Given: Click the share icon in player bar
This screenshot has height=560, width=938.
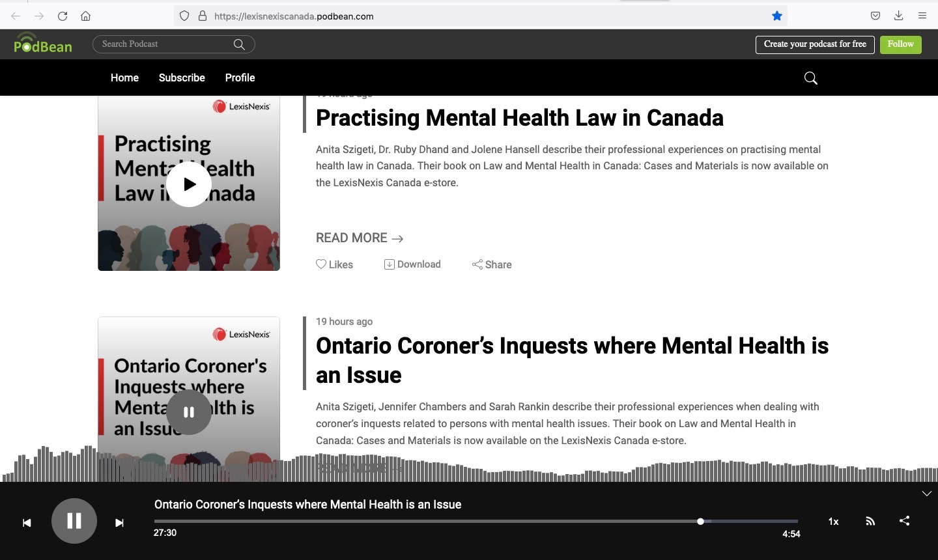Looking at the screenshot, I should [x=904, y=521].
